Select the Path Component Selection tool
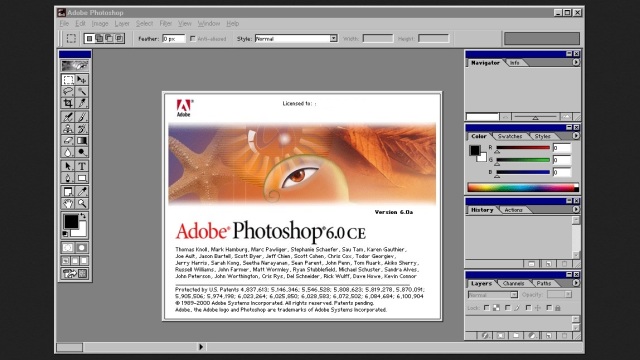640x360 pixels. click(x=68, y=166)
